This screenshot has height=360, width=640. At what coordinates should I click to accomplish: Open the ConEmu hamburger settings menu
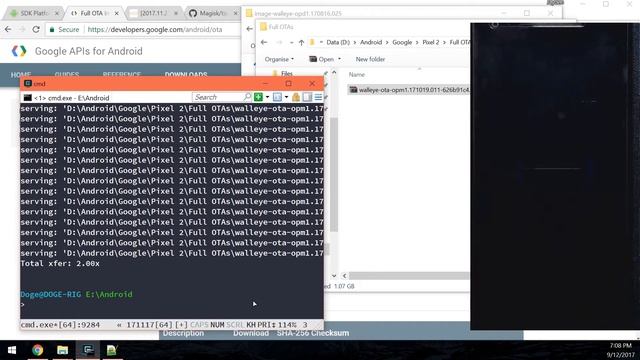318,97
